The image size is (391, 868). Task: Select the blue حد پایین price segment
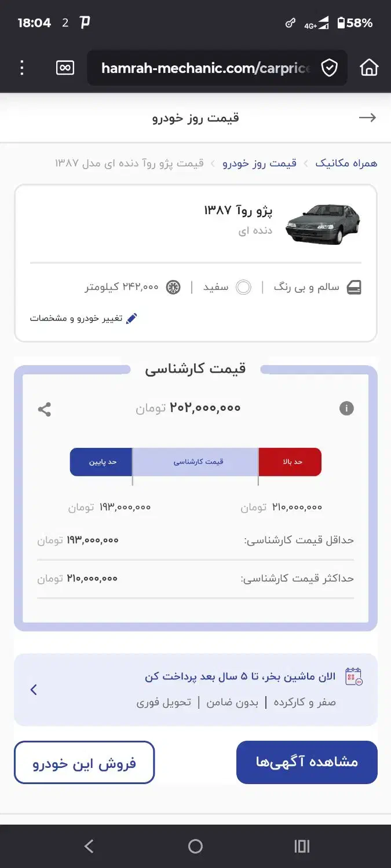click(101, 462)
